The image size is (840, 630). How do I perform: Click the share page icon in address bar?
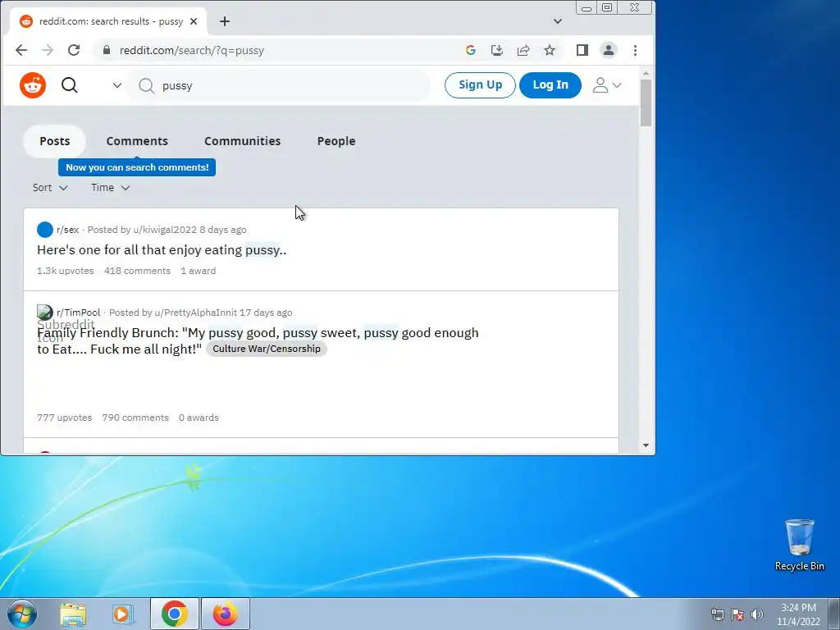click(523, 50)
